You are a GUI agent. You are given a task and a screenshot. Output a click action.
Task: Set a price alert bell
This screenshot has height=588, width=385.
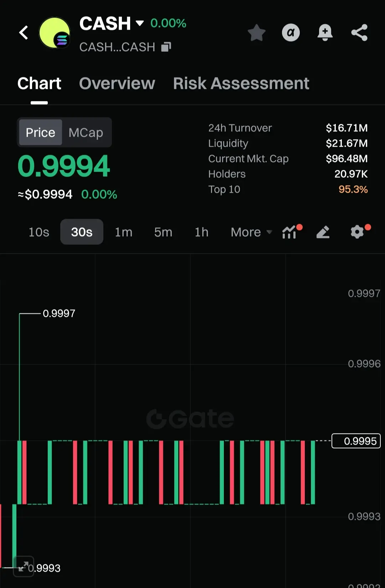(x=325, y=33)
